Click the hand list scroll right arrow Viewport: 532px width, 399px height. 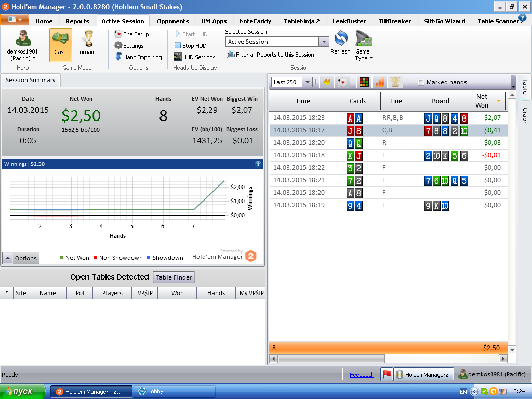click(x=503, y=358)
